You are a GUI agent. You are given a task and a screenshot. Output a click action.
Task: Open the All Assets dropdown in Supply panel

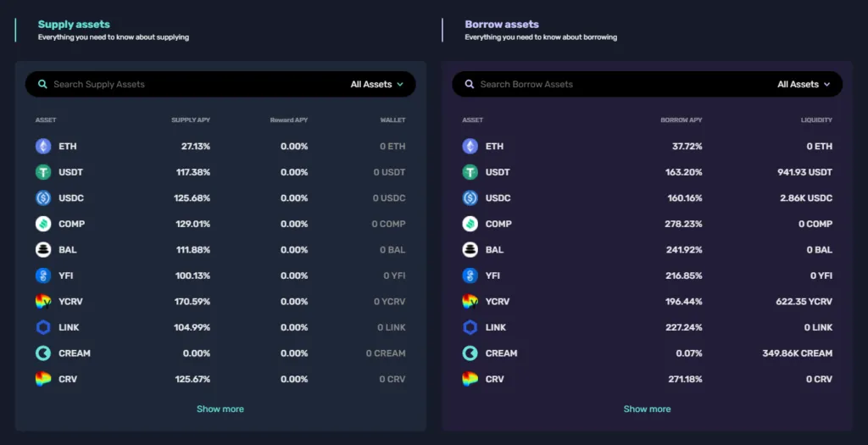point(377,84)
